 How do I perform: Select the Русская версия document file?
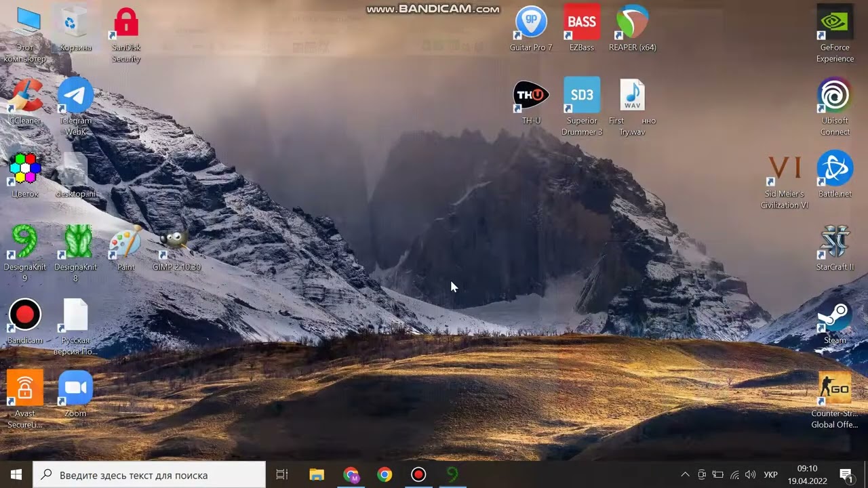[x=75, y=327]
